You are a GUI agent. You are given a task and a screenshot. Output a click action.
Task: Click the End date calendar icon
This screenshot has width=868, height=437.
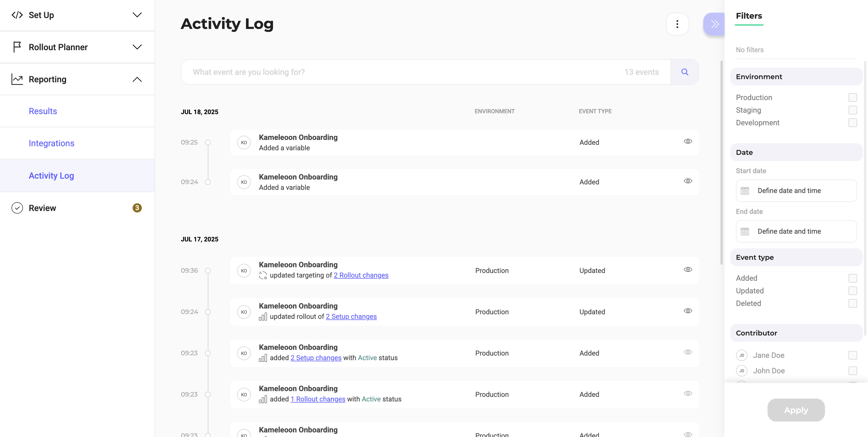745,231
